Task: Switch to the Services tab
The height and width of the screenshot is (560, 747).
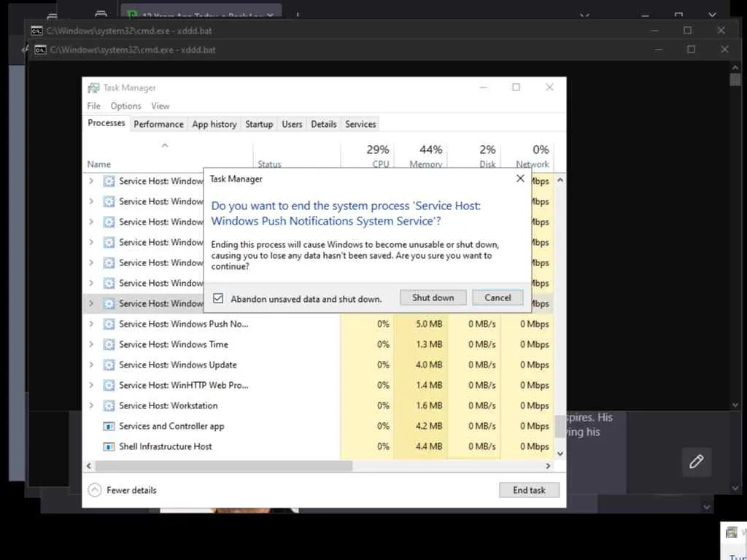Action: click(360, 124)
